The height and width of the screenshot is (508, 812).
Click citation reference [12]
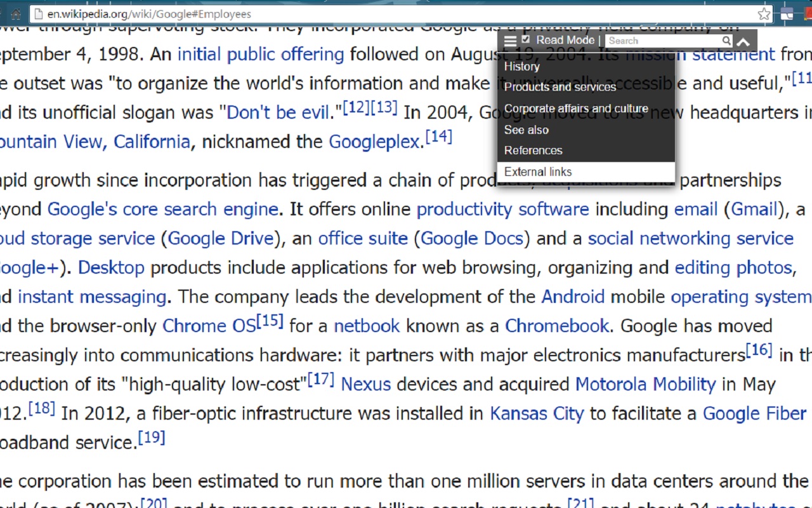(356, 107)
